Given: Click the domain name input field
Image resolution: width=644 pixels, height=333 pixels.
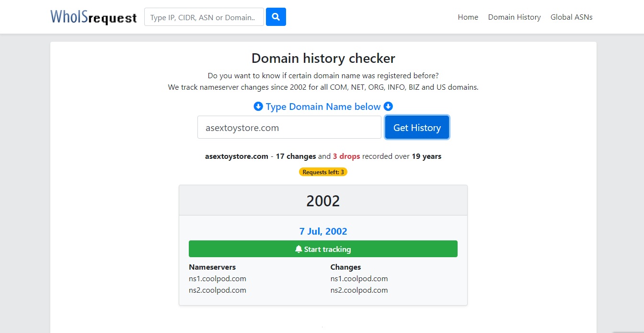Looking at the screenshot, I should click(x=289, y=128).
